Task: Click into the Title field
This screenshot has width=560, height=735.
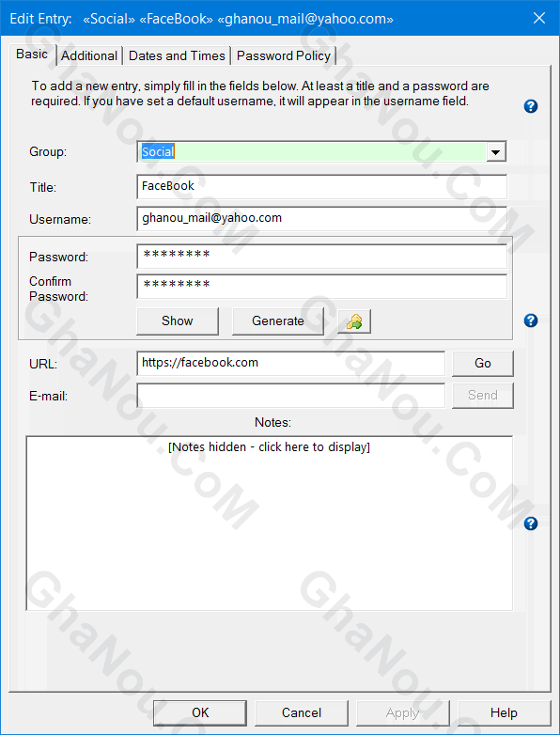Action: (x=322, y=186)
